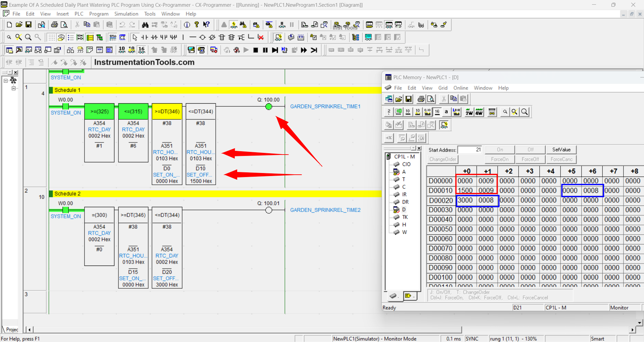644x342 pixels.
Task: Click the Start Address input field
Action: click(470, 150)
